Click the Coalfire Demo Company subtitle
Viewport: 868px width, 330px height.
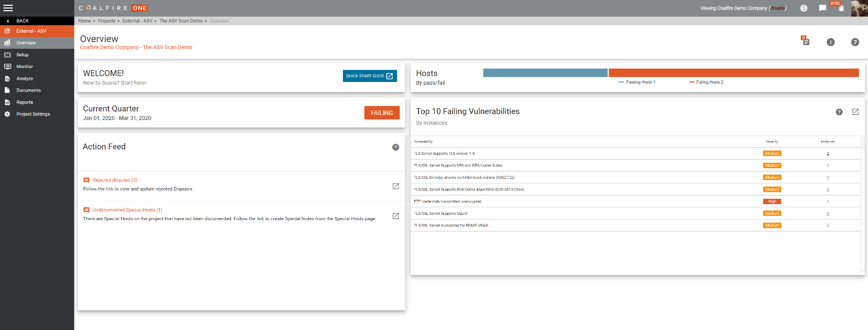tap(136, 47)
